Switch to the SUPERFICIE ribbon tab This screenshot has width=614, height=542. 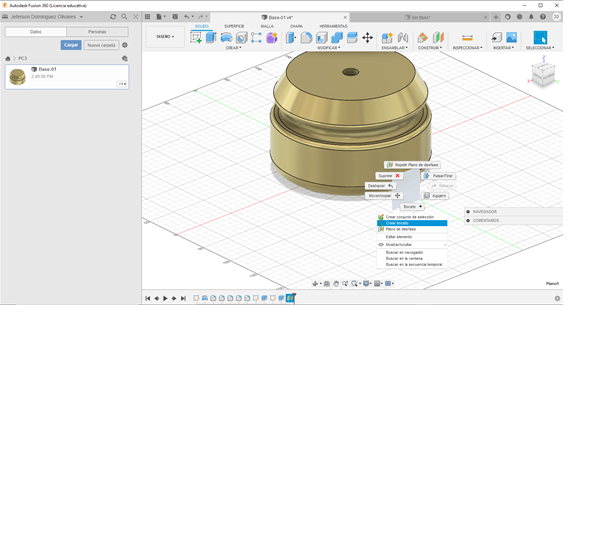click(x=234, y=26)
